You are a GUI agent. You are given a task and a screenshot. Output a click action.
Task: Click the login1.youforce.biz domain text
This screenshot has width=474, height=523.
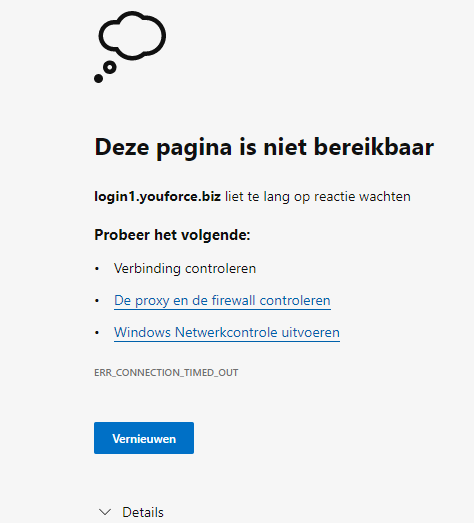point(157,196)
